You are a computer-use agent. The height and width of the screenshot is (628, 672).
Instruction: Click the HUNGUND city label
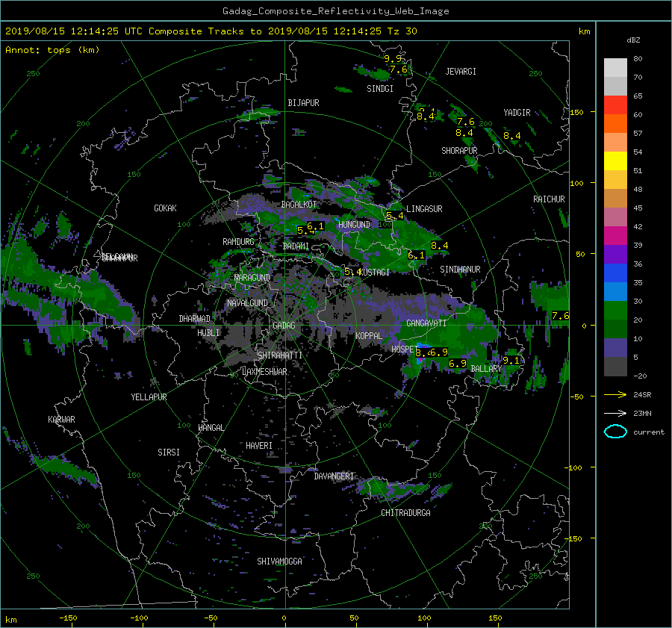(x=354, y=225)
